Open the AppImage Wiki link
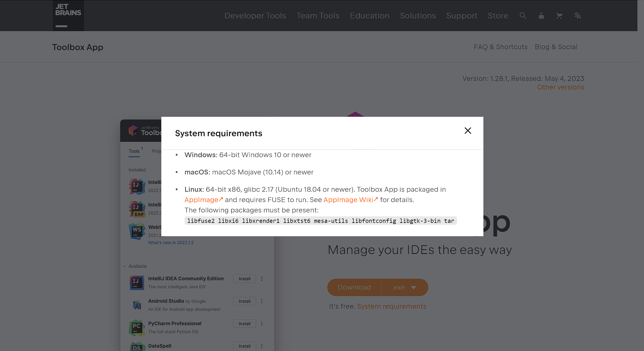 pos(349,200)
